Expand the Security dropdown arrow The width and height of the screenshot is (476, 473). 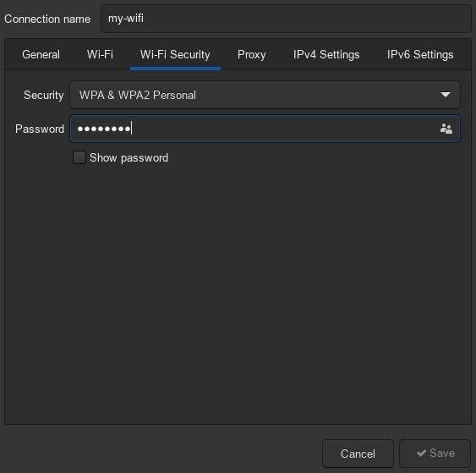[445, 95]
